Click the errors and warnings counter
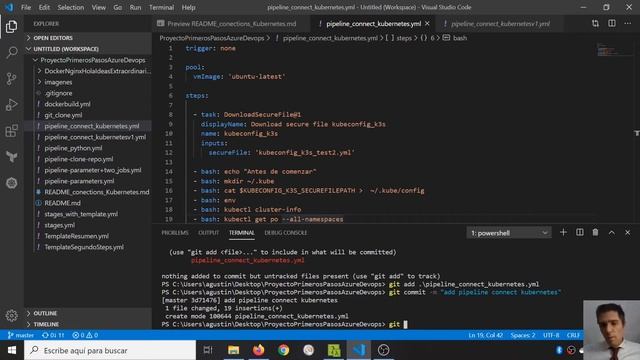The width and height of the screenshot is (640, 360). point(85,335)
